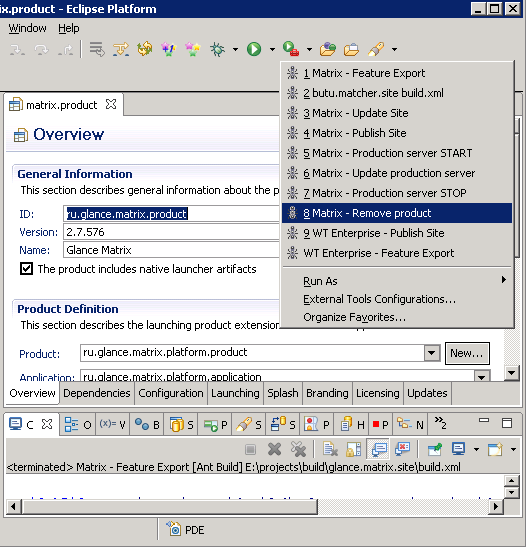This screenshot has width=526, height=547.
Task: Click the three colored stars toolbar icon
Action: pyautogui.click(x=193, y=49)
